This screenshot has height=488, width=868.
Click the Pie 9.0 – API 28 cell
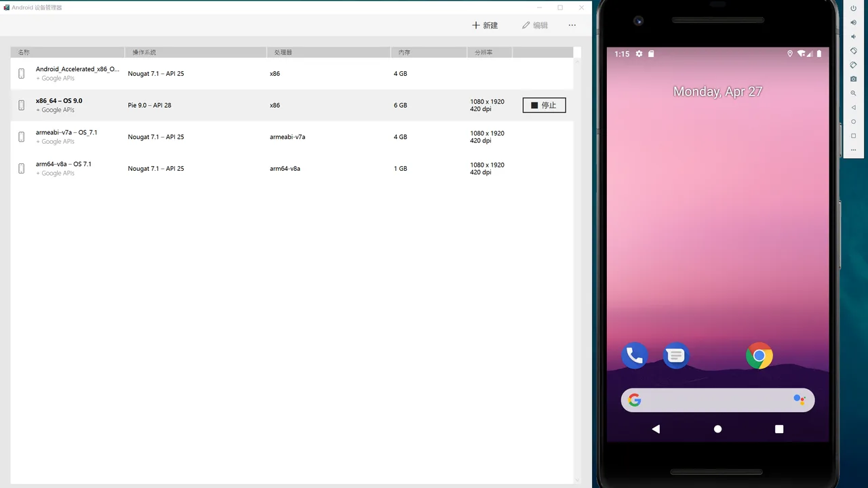(150, 105)
